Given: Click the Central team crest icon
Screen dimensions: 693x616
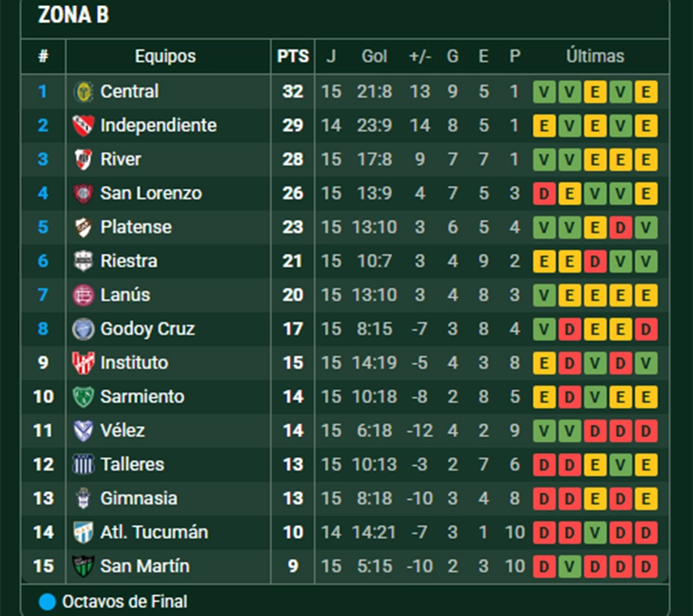Looking at the screenshot, I should pyautogui.click(x=83, y=92).
